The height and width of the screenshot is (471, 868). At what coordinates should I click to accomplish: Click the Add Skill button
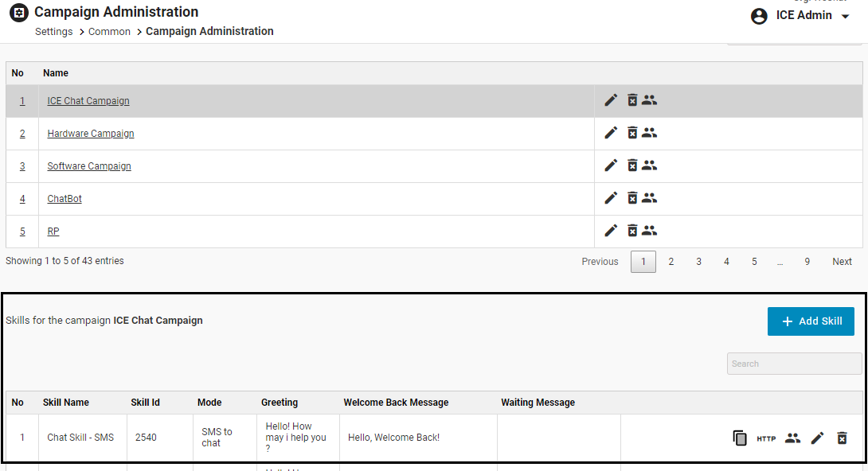click(811, 321)
